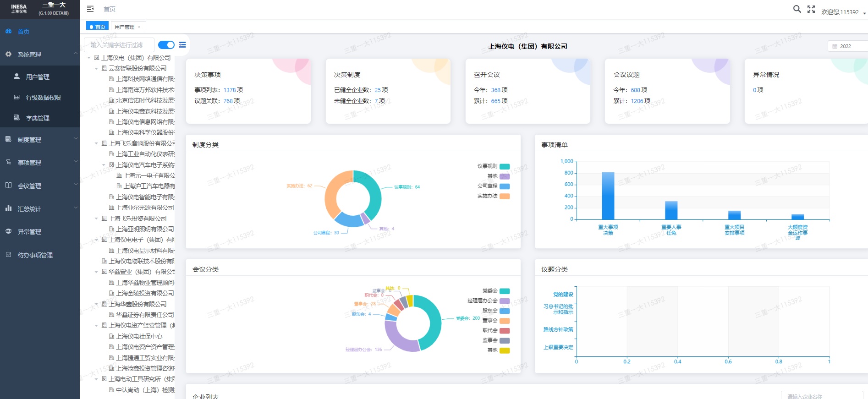Collapse the sidebar with the hamburger icon
The width and height of the screenshot is (868, 399).
click(x=90, y=9)
